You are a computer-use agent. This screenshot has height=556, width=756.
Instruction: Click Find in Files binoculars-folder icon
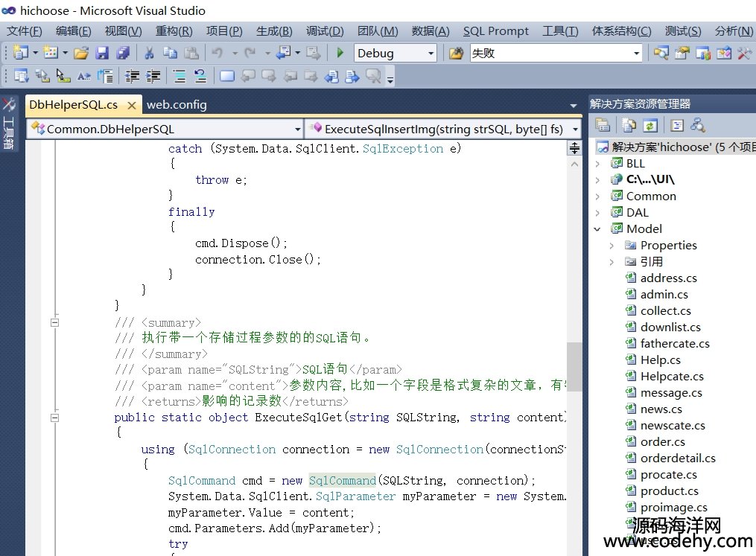[456, 53]
